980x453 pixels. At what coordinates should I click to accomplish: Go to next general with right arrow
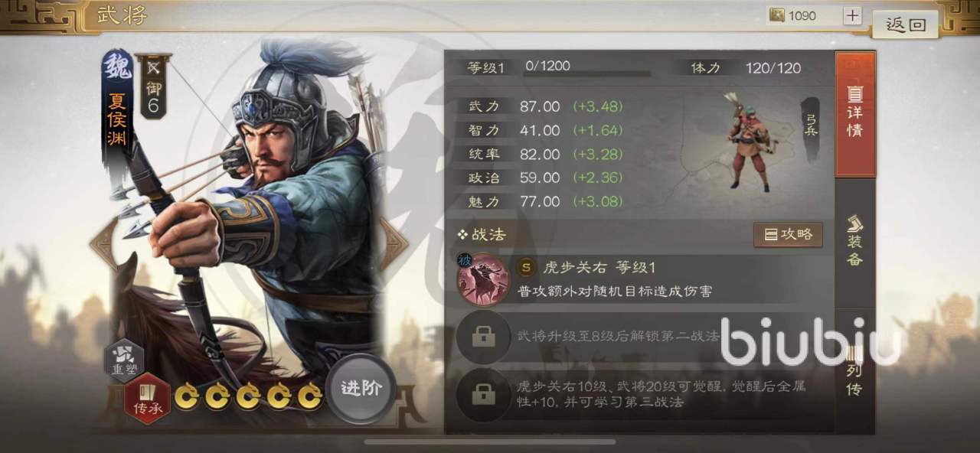(394, 243)
